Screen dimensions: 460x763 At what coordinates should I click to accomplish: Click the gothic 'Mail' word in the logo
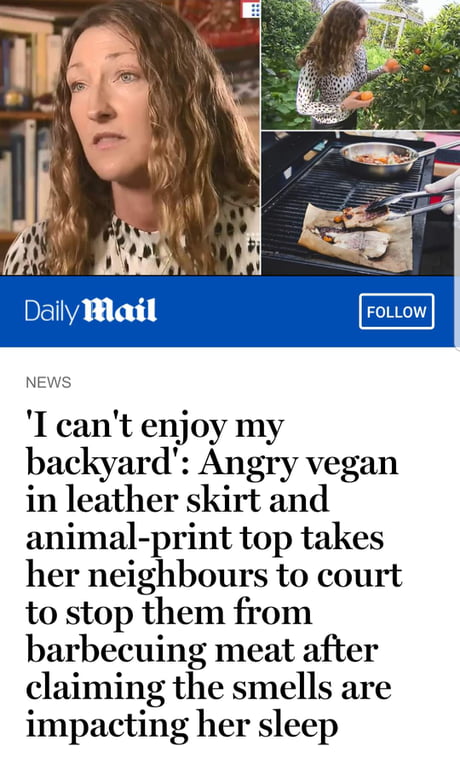120,310
